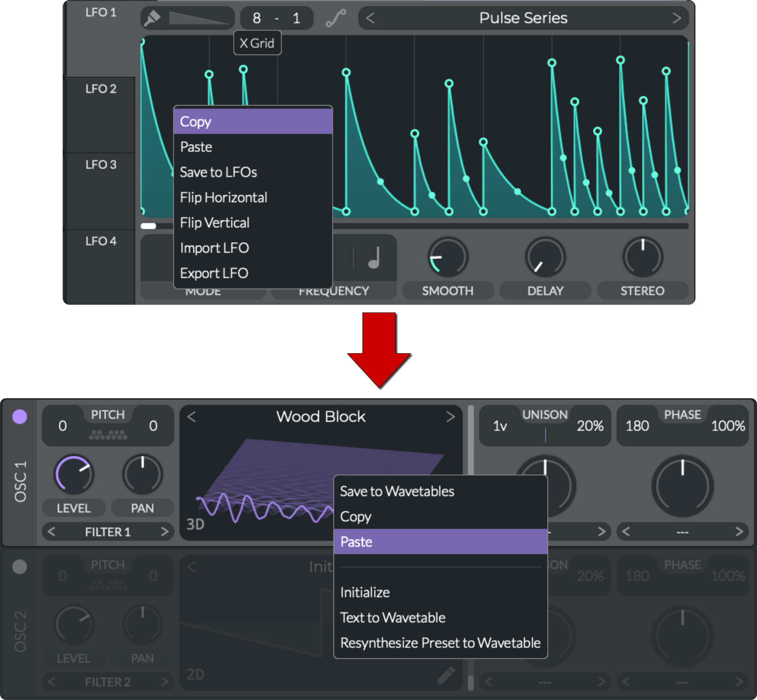Select next OSC 1 phase distortion type

(739, 532)
